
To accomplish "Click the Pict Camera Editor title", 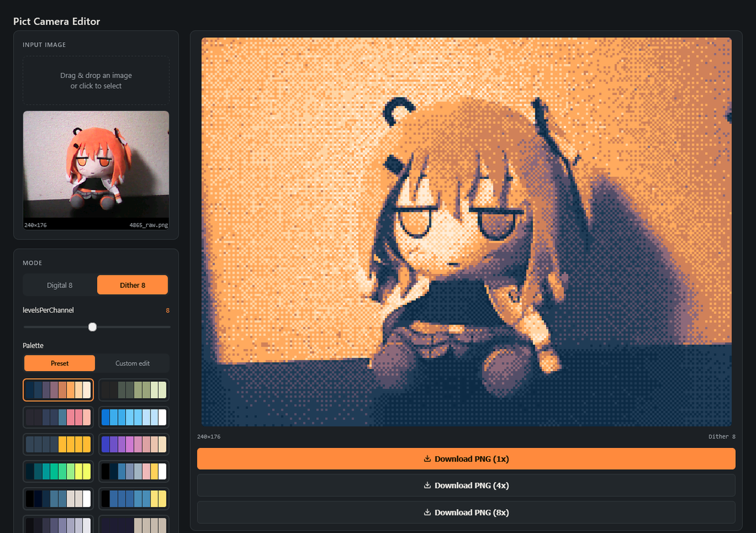I will [x=57, y=21].
